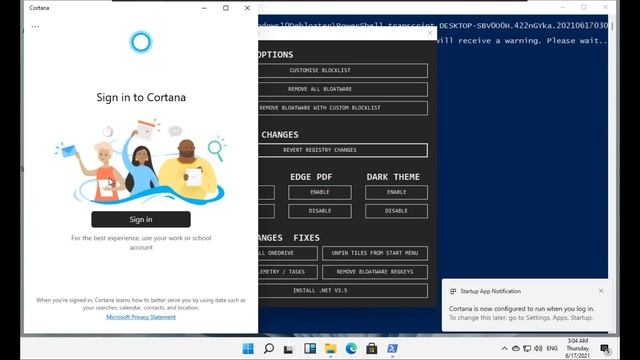Open the Windows Start menu

pyautogui.click(x=248, y=349)
